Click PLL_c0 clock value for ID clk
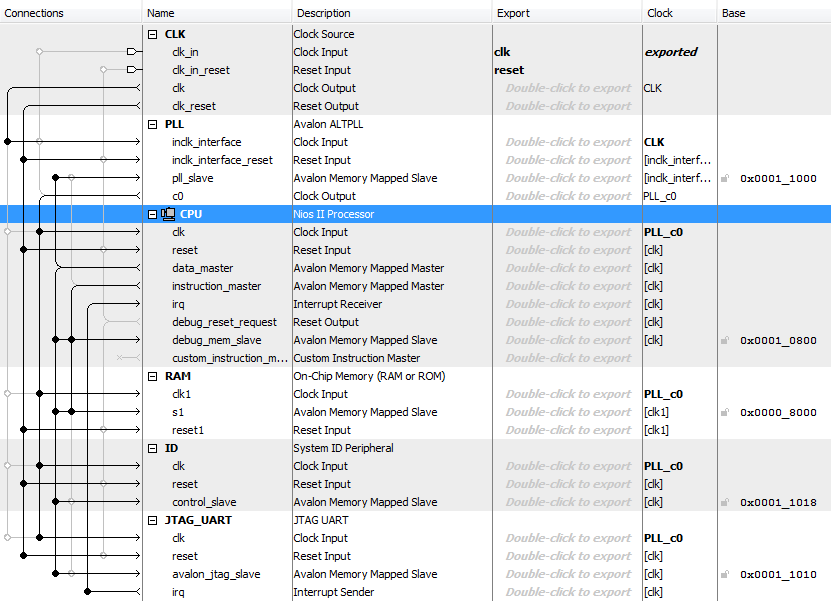This screenshot has width=831, height=607. (663, 466)
